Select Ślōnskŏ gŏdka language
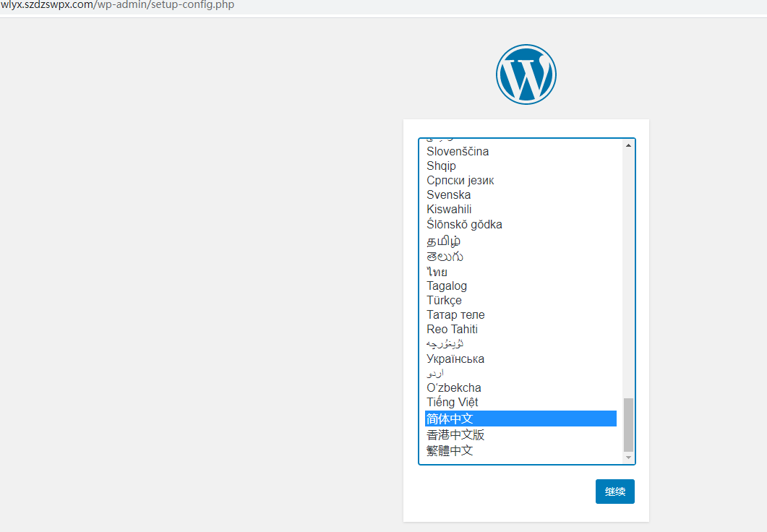Screen dimensions: 767x532 464,224
